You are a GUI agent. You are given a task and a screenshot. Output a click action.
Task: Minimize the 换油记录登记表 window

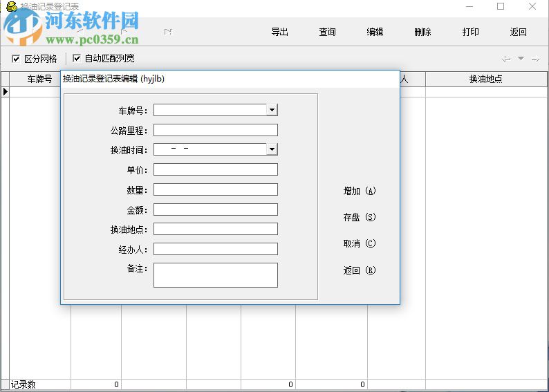469,6
